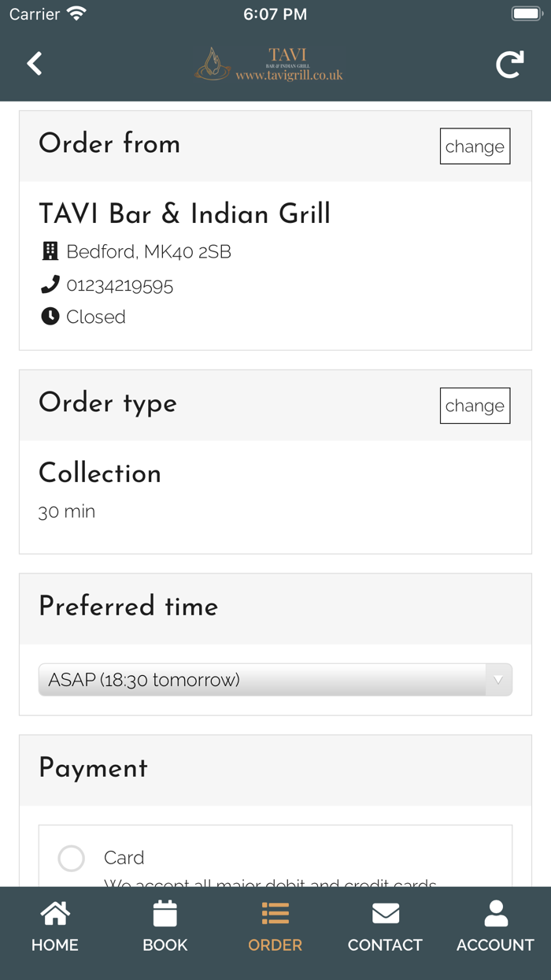551x980 pixels.
Task: Tap the Card payment label
Action: click(x=124, y=858)
